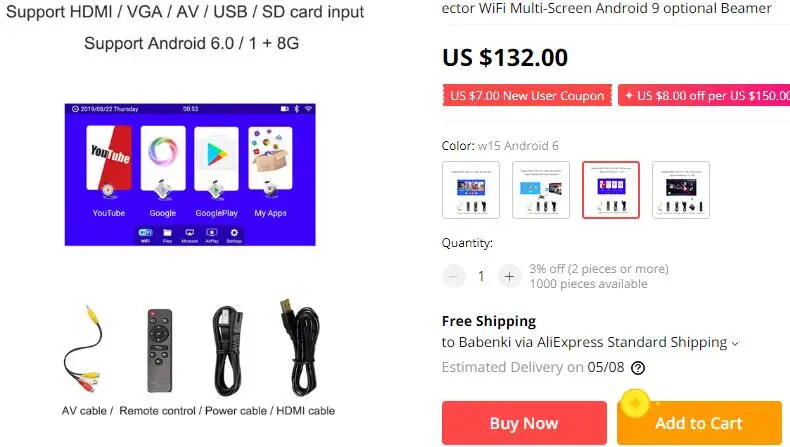Select the first color variant thumbnail

pos(471,190)
